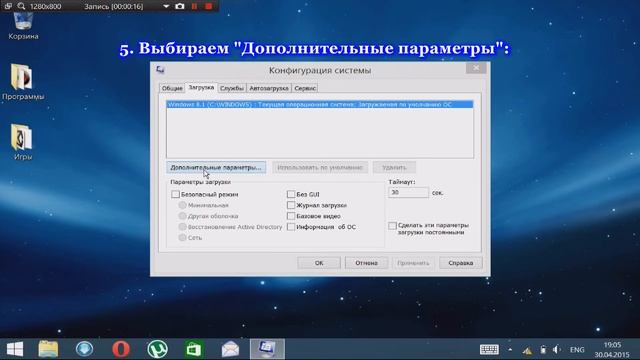The height and width of the screenshot is (360, 640).
Task: Click the Таймаут seconds input field
Action: coord(409,192)
